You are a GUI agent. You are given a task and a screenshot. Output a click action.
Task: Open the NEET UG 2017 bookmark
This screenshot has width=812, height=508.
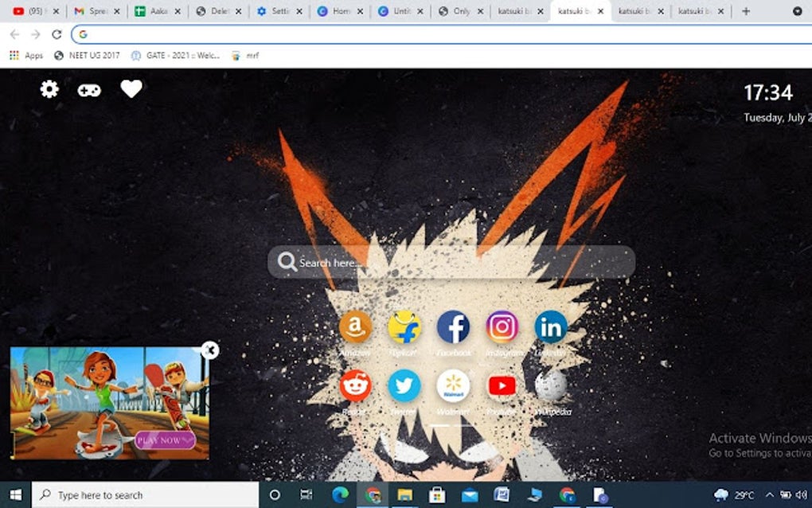point(94,56)
